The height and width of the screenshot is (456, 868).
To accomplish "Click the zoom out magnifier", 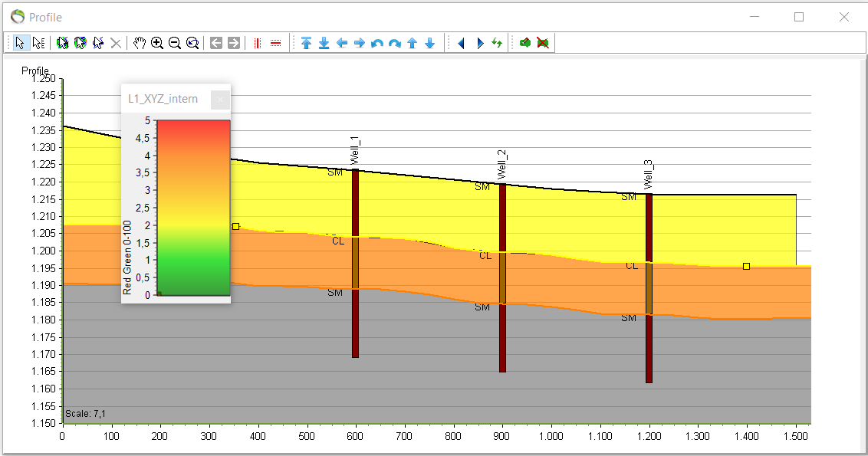I will (175, 43).
